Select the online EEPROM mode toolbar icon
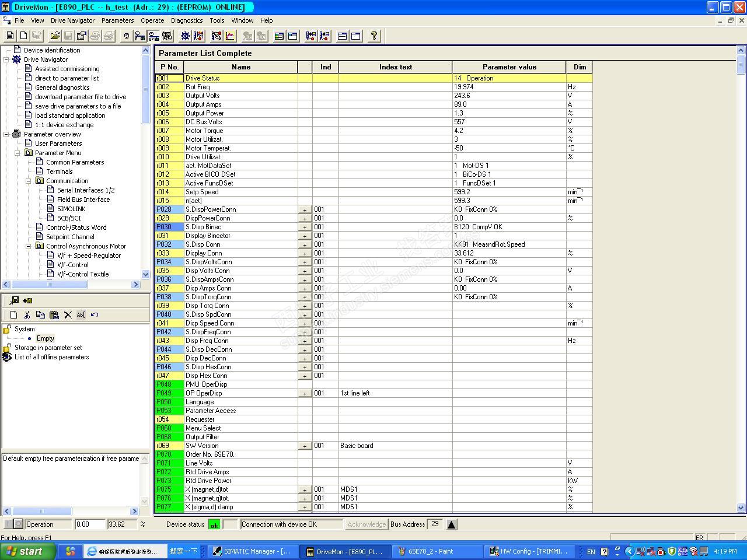 (x=153, y=36)
